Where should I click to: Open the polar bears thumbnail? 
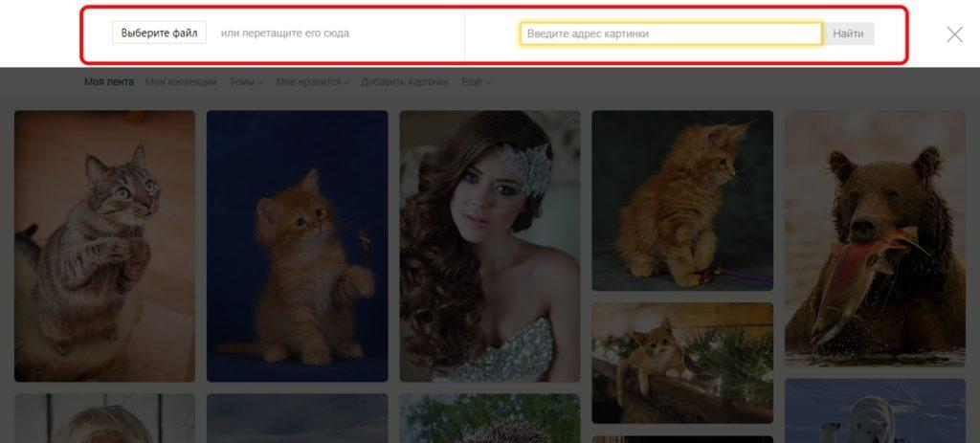[x=875, y=410]
